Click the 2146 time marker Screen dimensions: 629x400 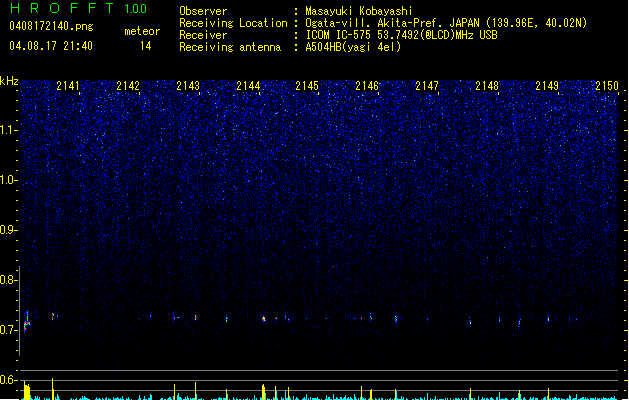[367, 86]
